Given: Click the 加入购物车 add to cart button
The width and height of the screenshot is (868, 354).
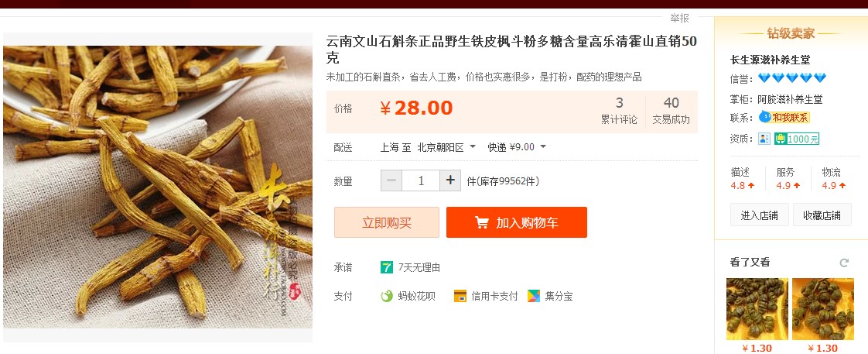Looking at the screenshot, I should click(517, 223).
